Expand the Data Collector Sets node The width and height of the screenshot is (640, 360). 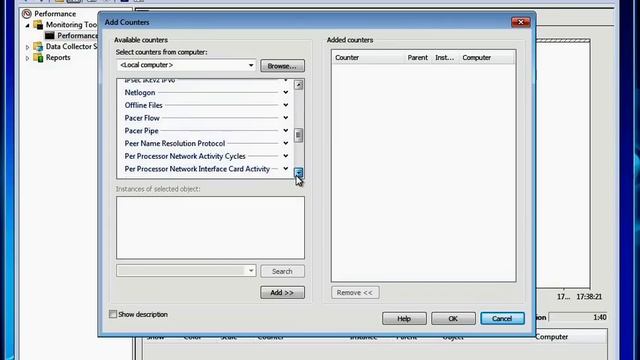point(27,47)
